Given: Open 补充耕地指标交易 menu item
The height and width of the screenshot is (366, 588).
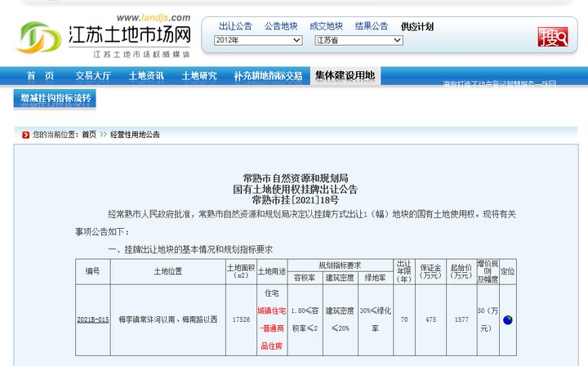Looking at the screenshot, I should (268, 76).
